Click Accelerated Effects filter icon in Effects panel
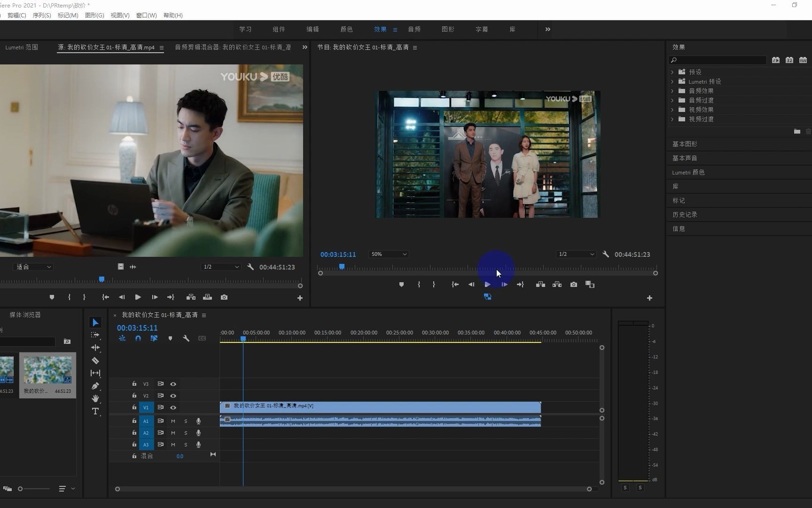Viewport: 812px width, 508px height. (776, 60)
